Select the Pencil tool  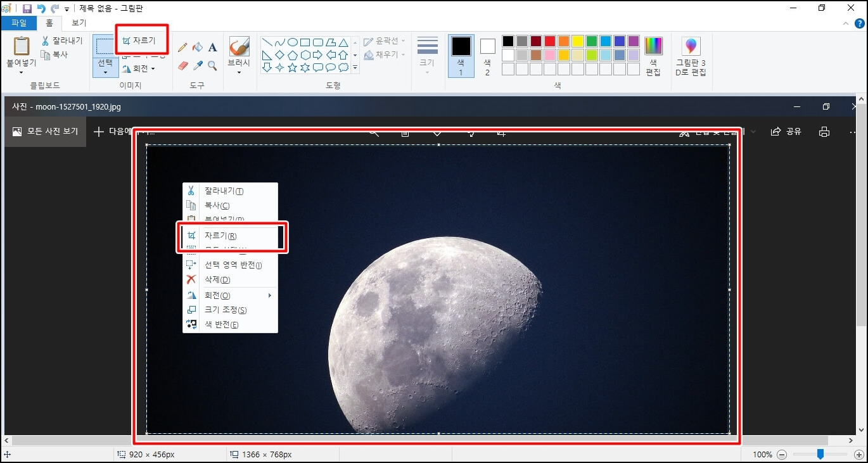coord(182,48)
